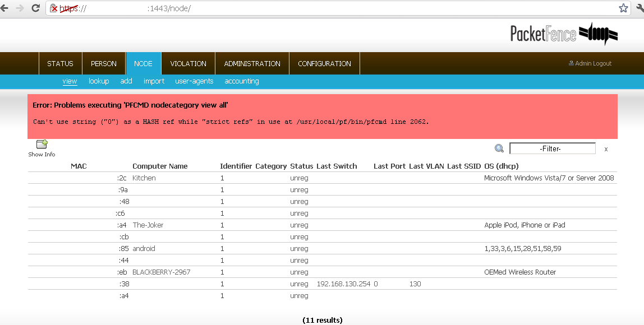Switch to the PERSON tab
This screenshot has width=644, height=325.
click(104, 64)
